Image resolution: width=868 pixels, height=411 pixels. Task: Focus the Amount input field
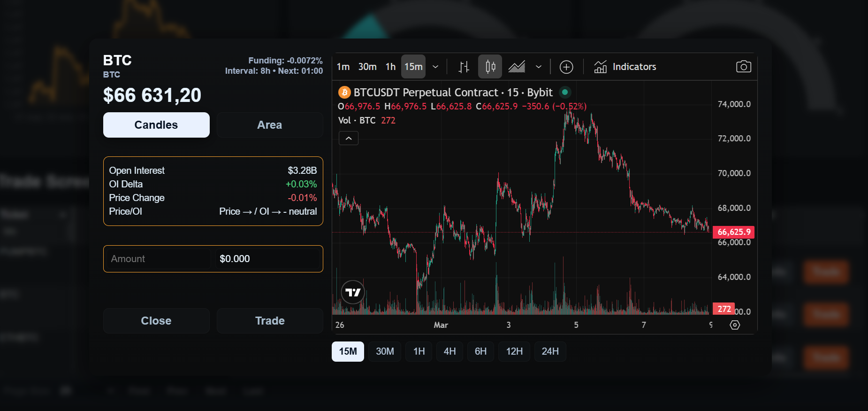[159, 259]
